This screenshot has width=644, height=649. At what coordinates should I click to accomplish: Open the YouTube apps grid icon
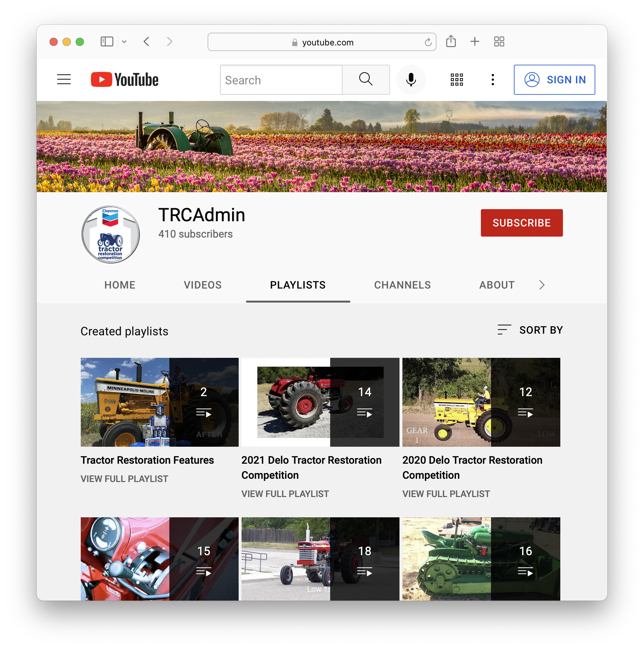(x=456, y=80)
